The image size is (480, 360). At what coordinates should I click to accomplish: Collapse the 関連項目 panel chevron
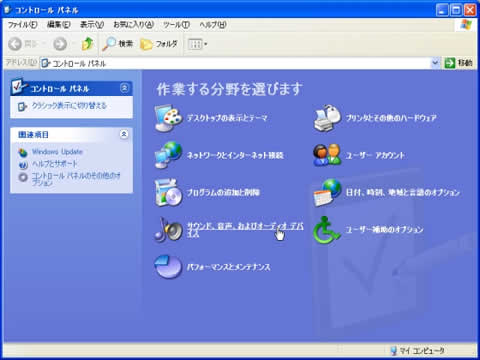coord(124,134)
